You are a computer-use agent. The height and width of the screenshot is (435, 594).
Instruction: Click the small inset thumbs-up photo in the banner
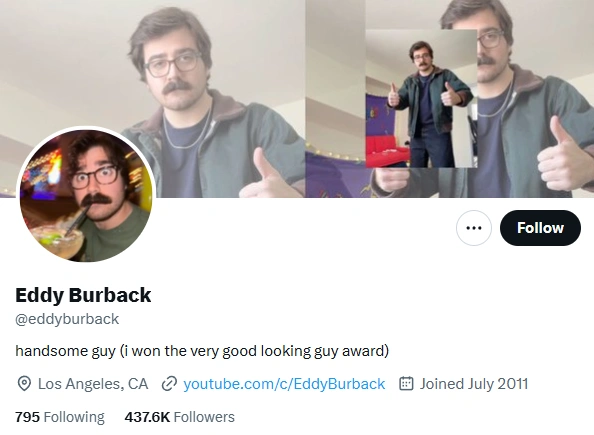coord(421,99)
